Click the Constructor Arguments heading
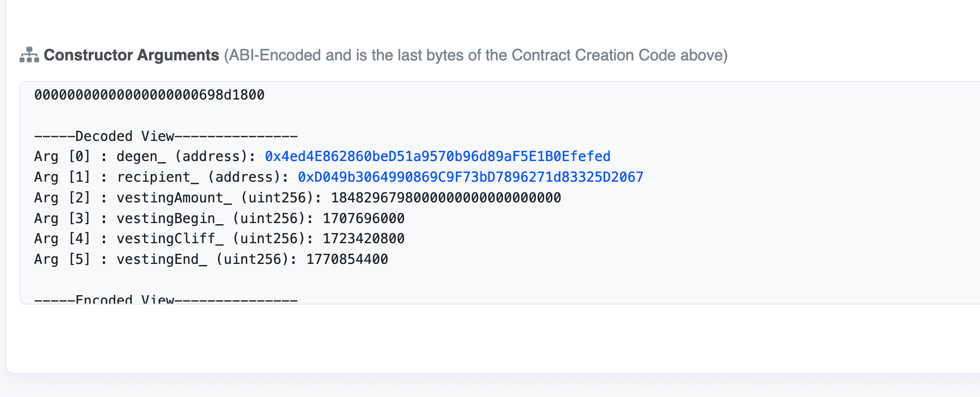980x397 pixels. (x=131, y=55)
